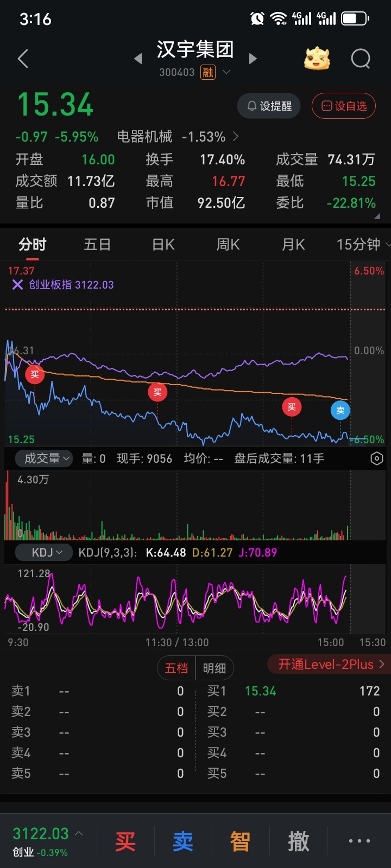Screen dimensions: 391x868
Task: Expand 创业 index bar caret
Action: coord(79,833)
